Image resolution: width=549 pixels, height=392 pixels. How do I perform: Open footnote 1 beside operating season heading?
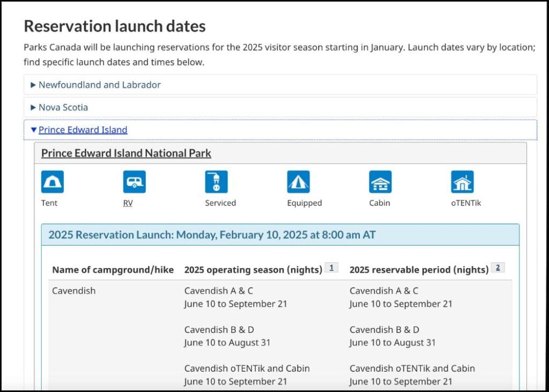pos(331,268)
